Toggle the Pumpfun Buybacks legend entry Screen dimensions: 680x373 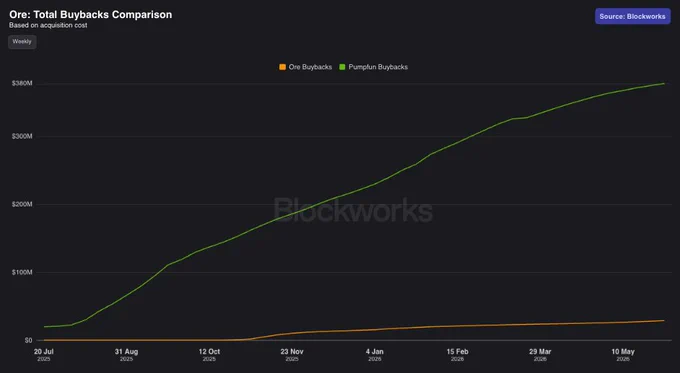pyautogui.click(x=373, y=67)
